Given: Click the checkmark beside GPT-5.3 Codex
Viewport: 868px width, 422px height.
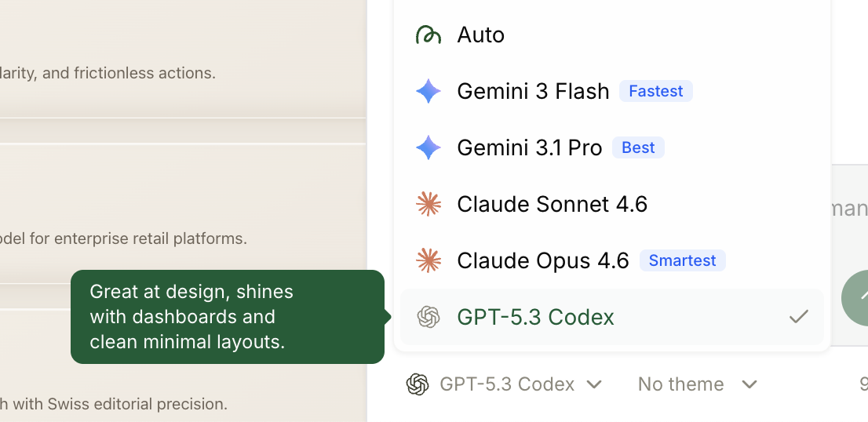Looking at the screenshot, I should (x=798, y=317).
